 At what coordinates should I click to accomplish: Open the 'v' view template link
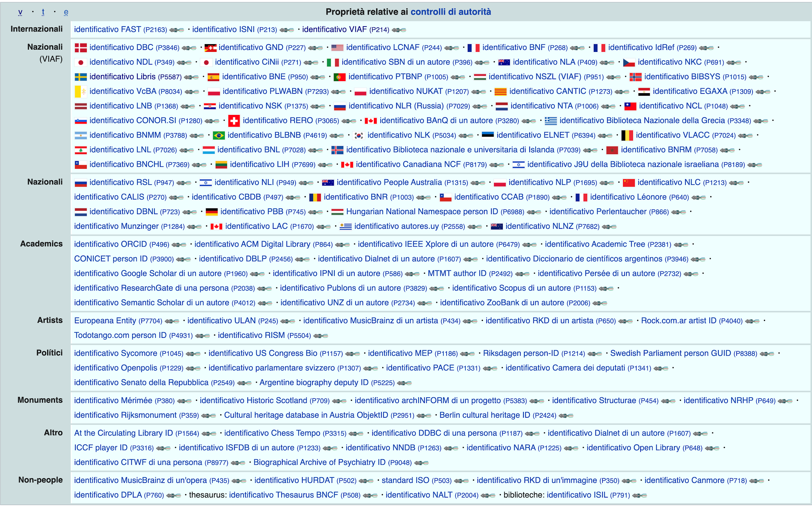point(20,12)
